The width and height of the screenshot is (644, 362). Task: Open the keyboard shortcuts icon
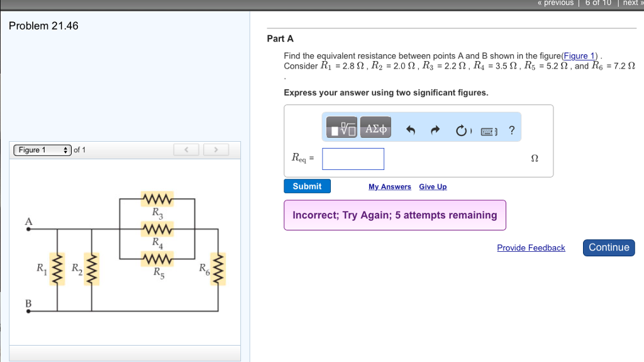tap(489, 132)
